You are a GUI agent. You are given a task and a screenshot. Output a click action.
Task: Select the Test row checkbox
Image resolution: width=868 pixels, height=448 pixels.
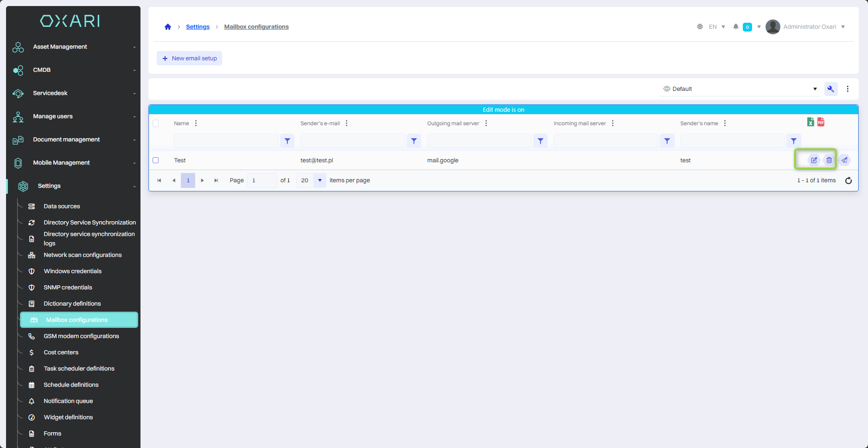point(156,160)
